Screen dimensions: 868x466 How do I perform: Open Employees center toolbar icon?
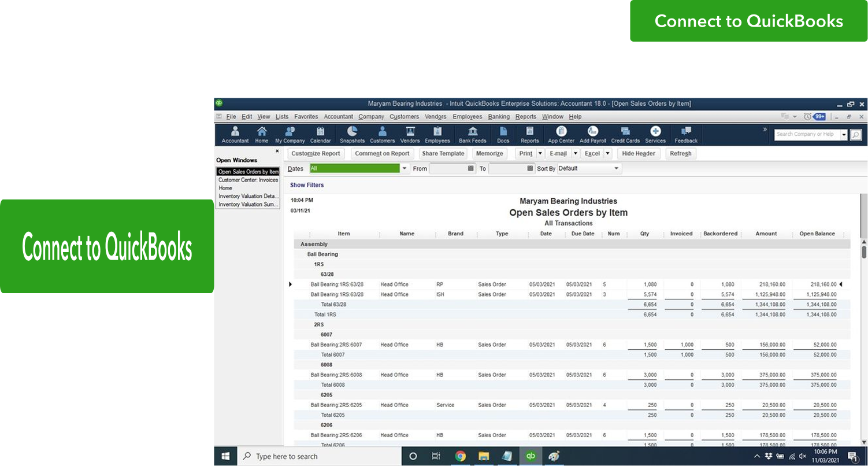pyautogui.click(x=437, y=135)
